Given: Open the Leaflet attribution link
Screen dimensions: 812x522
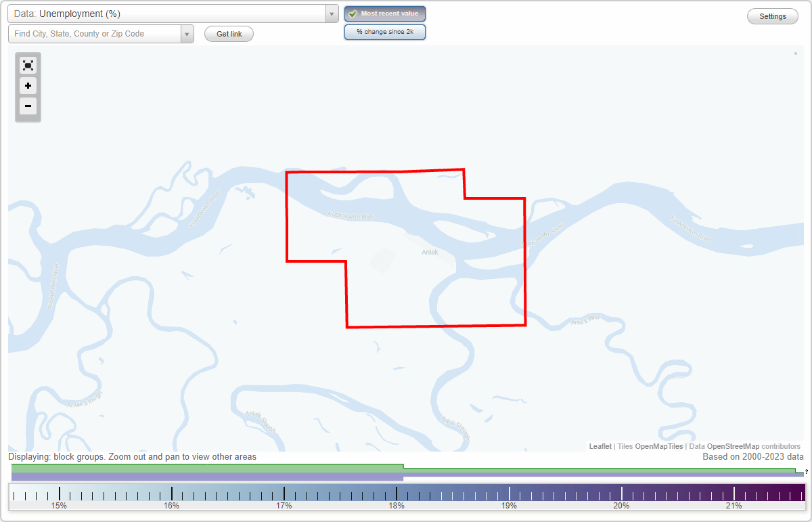Looking at the screenshot, I should point(600,446).
